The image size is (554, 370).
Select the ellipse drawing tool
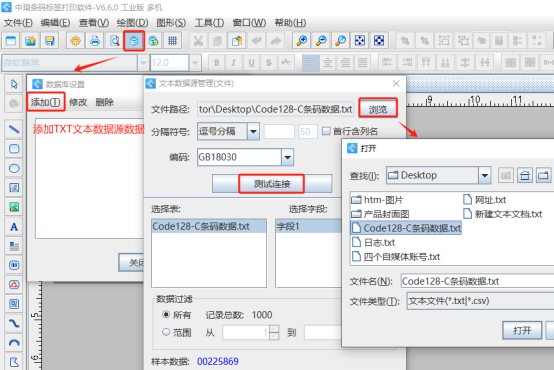[x=14, y=168]
